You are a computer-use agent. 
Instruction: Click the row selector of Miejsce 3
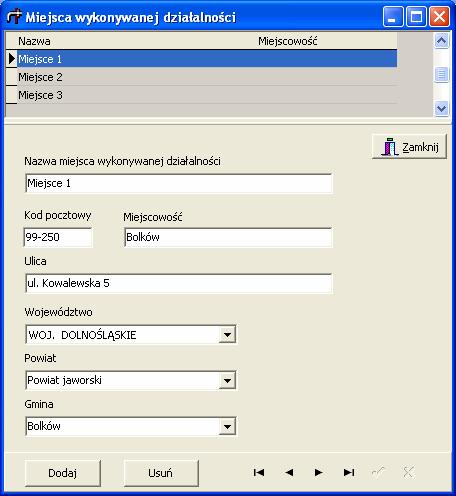[11, 95]
